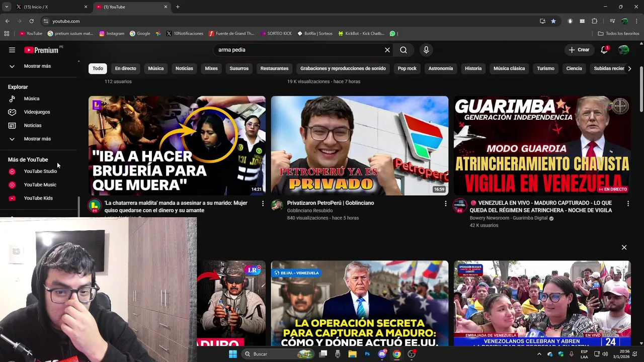Open Noticias in the sidebar
Image resolution: width=644 pixels, height=362 pixels.
[39, 125]
